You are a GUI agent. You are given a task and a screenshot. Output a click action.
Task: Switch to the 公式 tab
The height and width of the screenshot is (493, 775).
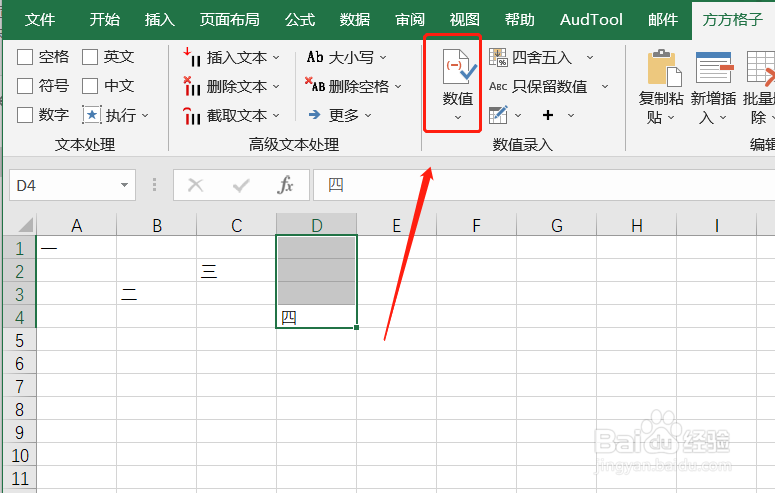tap(300, 20)
